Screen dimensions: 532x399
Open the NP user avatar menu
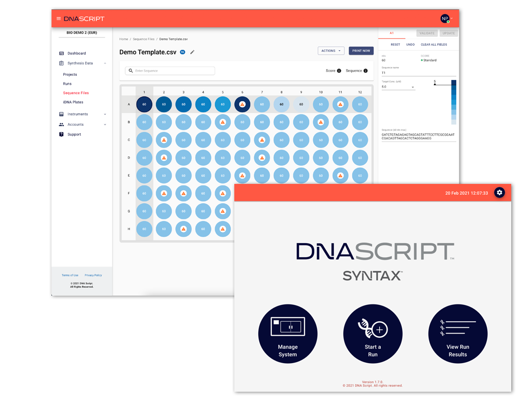coord(445,19)
